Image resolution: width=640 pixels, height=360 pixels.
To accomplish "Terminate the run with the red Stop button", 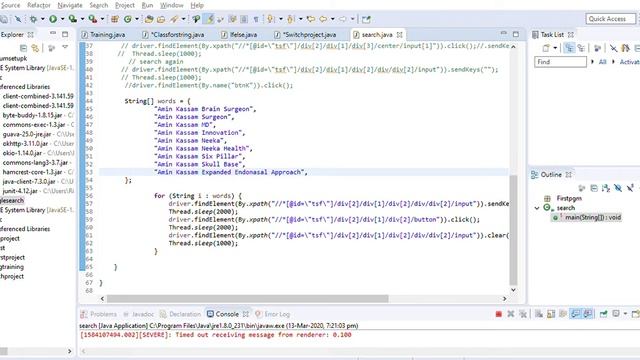I will coord(498,314).
